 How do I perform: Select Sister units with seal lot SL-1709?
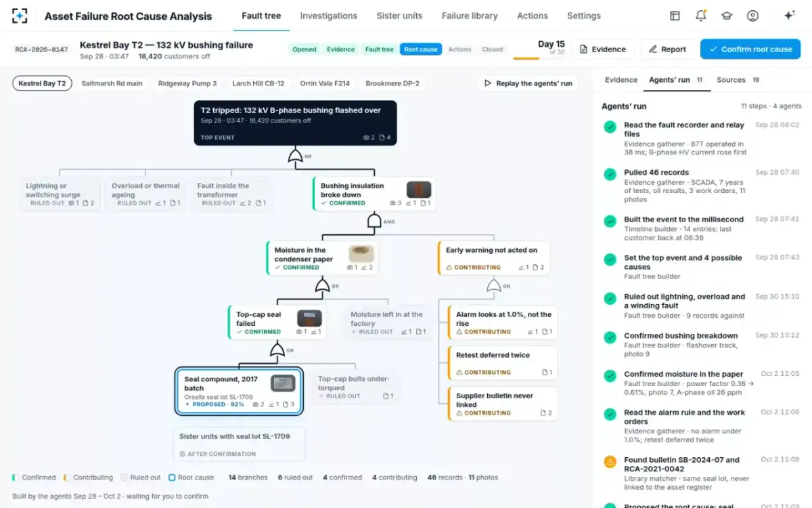point(239,444)
